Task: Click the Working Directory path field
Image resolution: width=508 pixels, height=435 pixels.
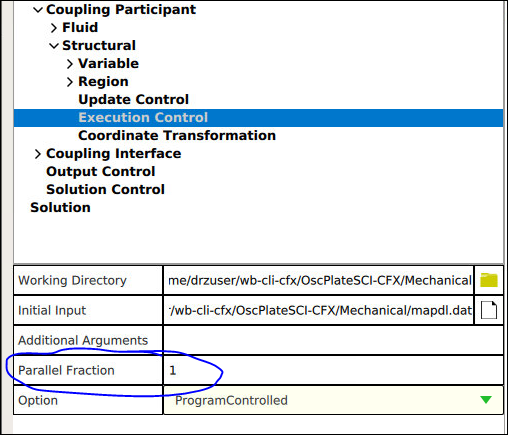Action: point(319,280)
